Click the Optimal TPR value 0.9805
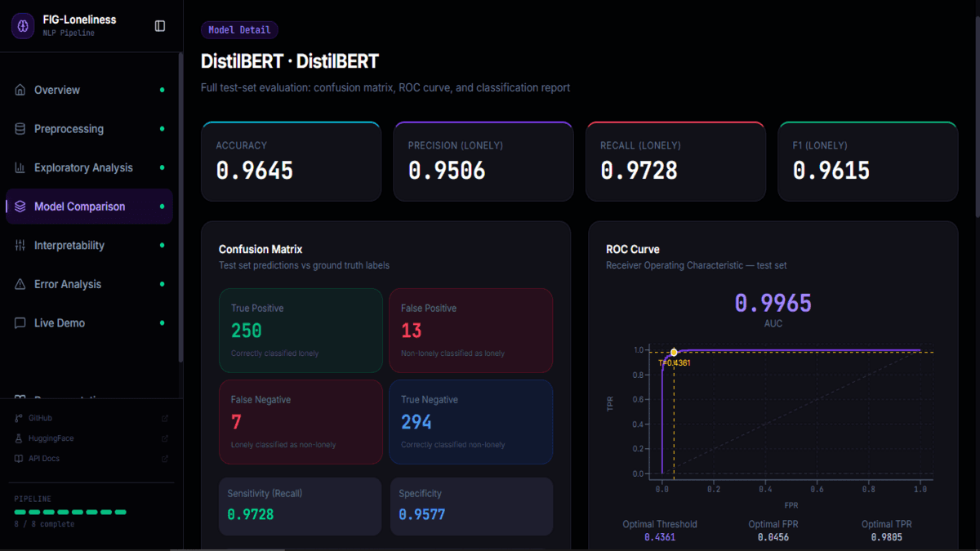This screenshot has width=980, height=551. click(886, 538)
